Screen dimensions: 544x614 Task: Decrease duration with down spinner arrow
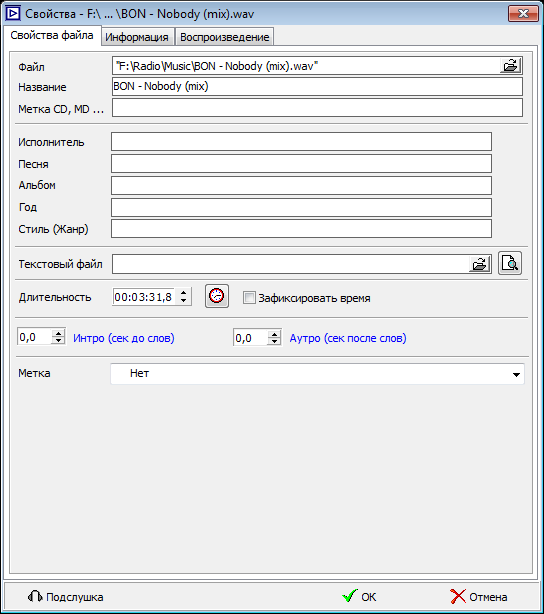pos(183,300)
